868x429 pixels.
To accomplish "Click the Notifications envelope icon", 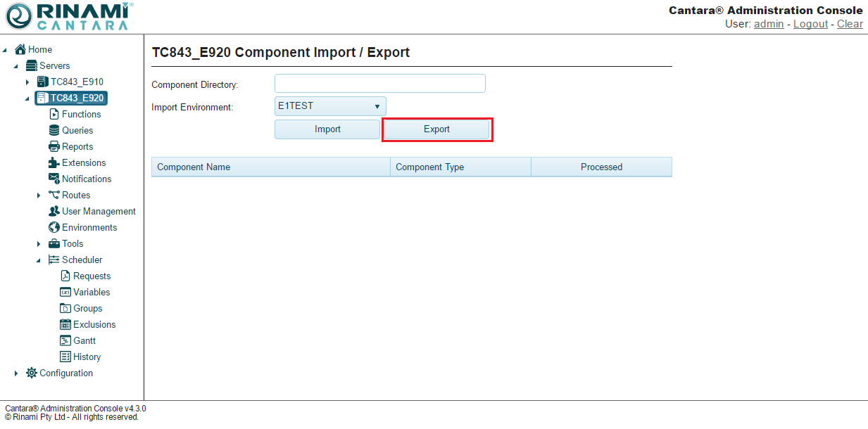I will click(54, 179).
